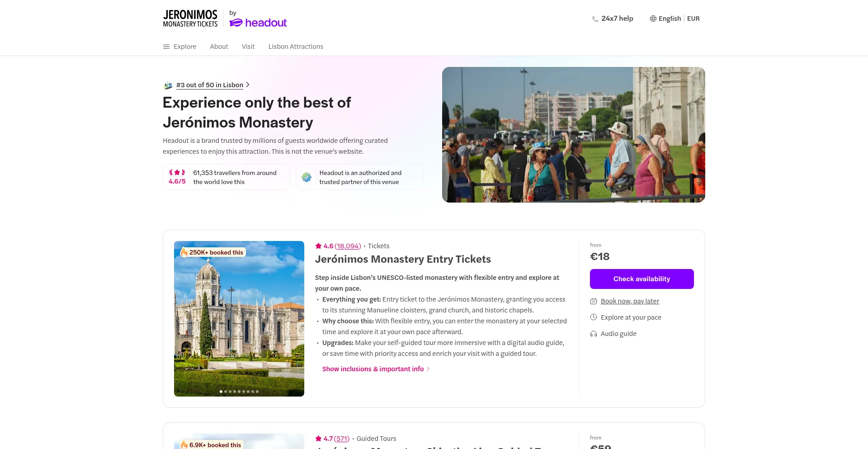868x449 pixels.
Task: Open the English language selector
Action: point(670,19)
